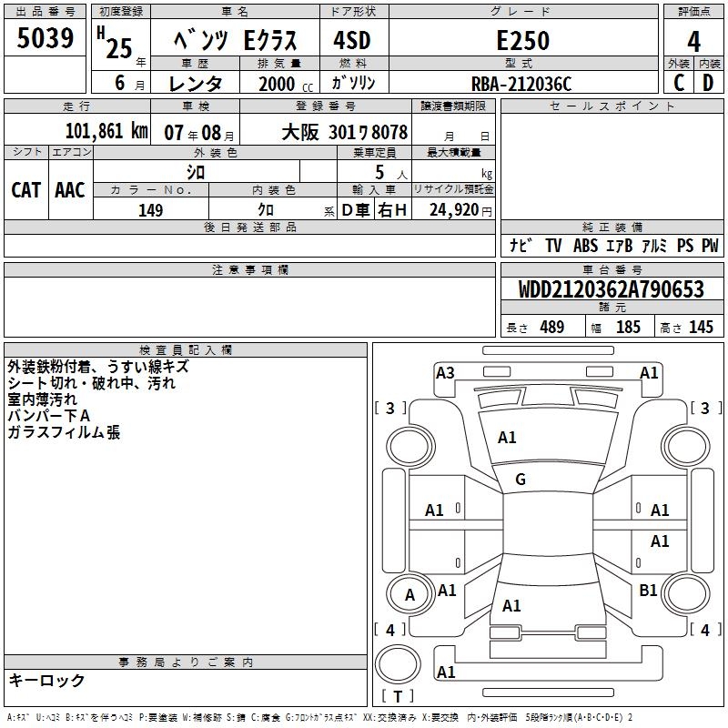This screenshot has height=728, width=728.
Task: Click B1 mark on rear fender
Action: click(x=648, y=590)
